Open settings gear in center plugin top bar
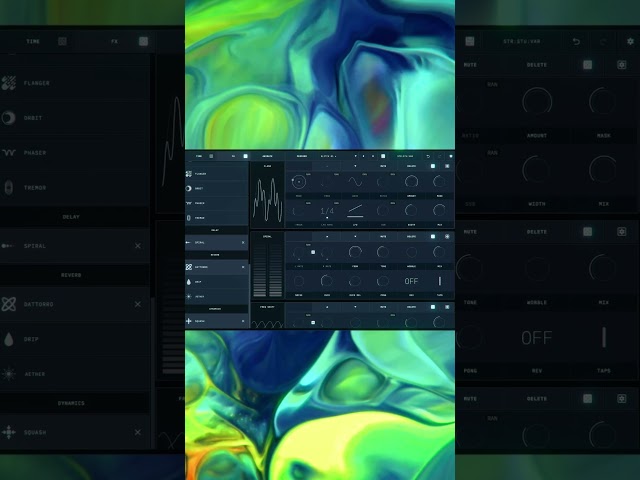Screen dimensions: 640x480 [451, 156]
